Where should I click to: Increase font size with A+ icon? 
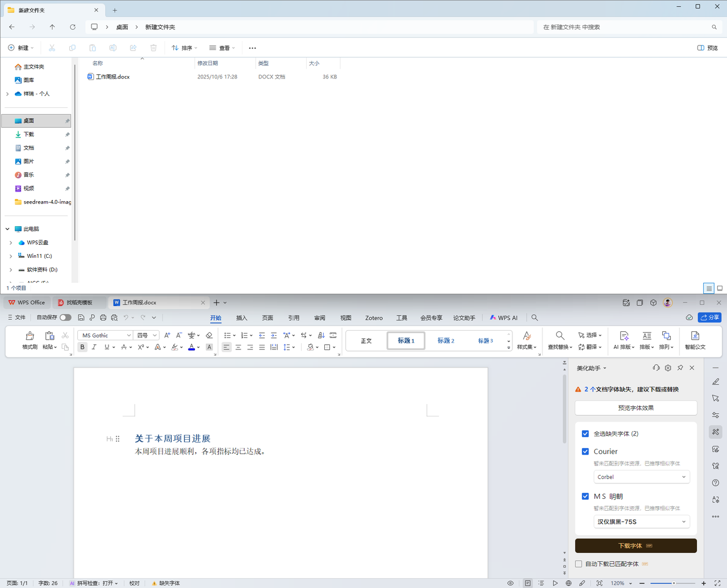tap(167, 335)
